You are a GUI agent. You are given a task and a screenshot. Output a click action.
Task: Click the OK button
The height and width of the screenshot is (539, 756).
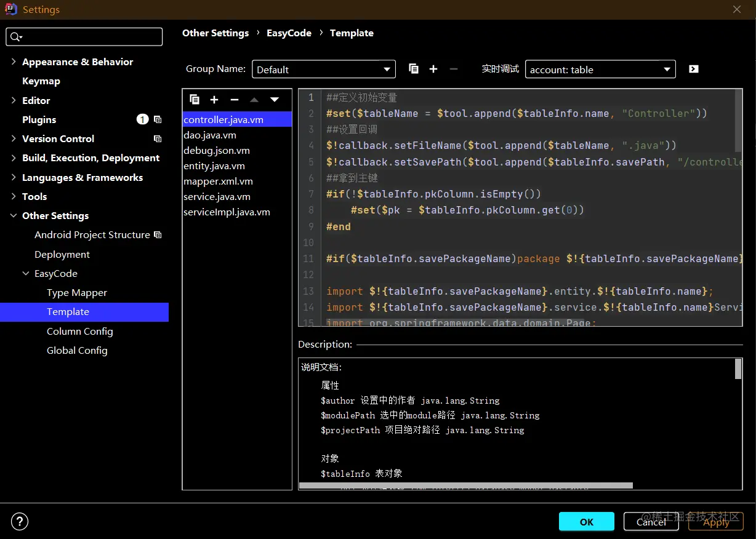587,521
